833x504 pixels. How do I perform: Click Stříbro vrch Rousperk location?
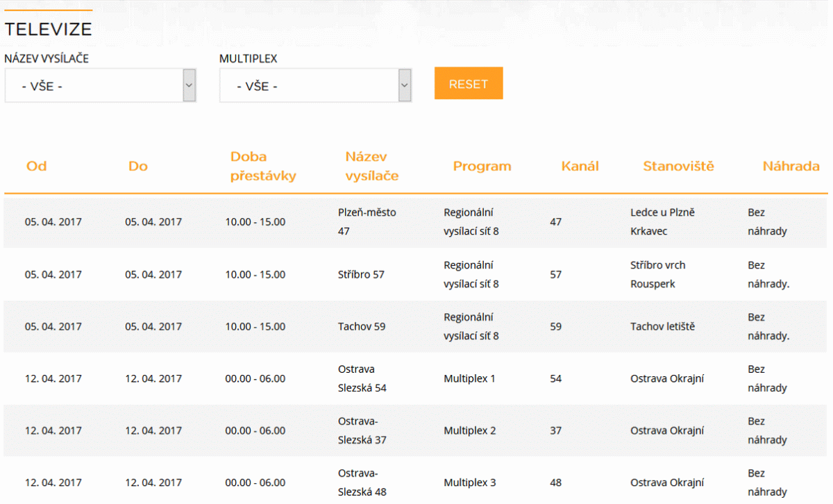click(x=658, y=274)
